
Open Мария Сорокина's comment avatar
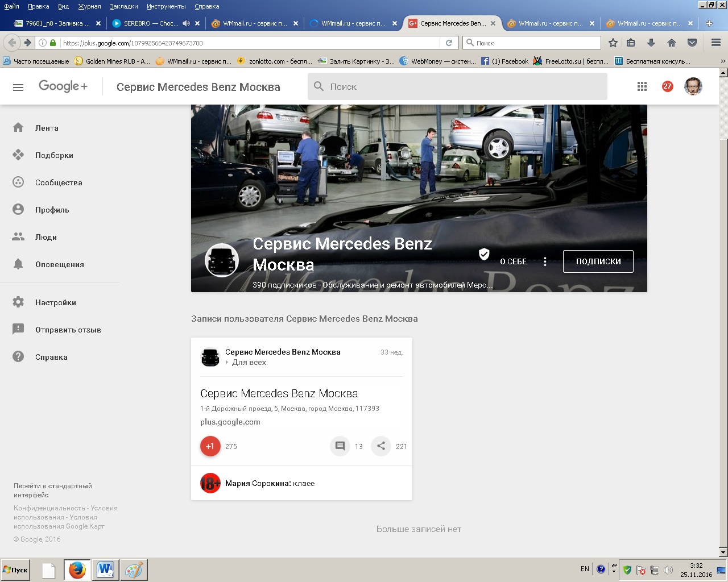(x=210, y=483)
